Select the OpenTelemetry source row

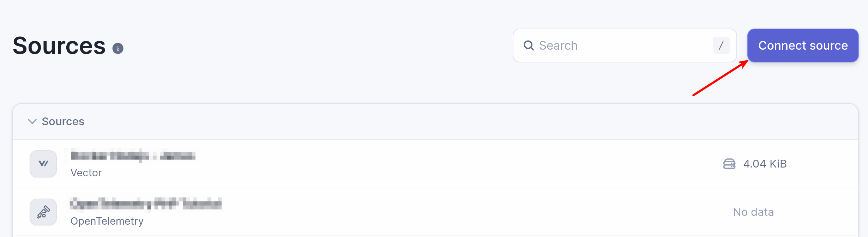click(x=423, y=212)
